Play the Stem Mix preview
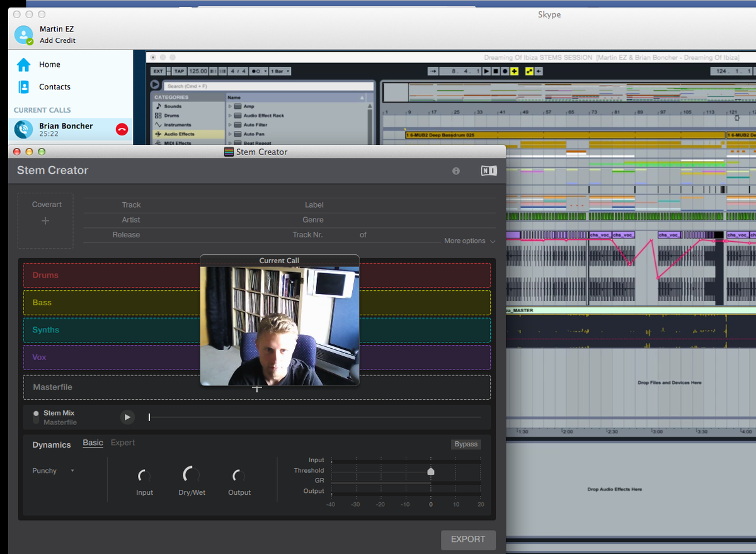Image resolution: width=756 pixels, height=554 pixels. point(127,417)
